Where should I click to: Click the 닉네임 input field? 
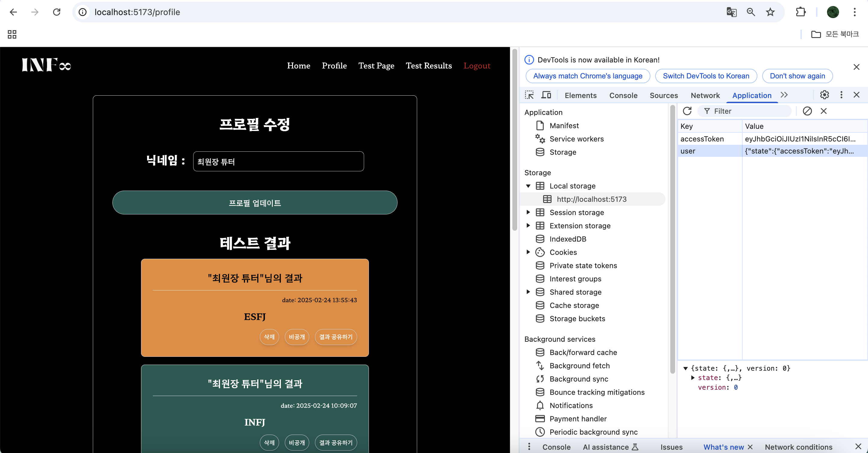click(278, 162)
